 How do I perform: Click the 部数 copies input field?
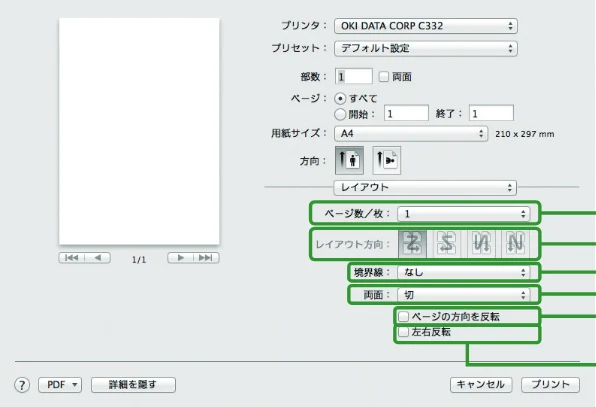click(353, 76)
